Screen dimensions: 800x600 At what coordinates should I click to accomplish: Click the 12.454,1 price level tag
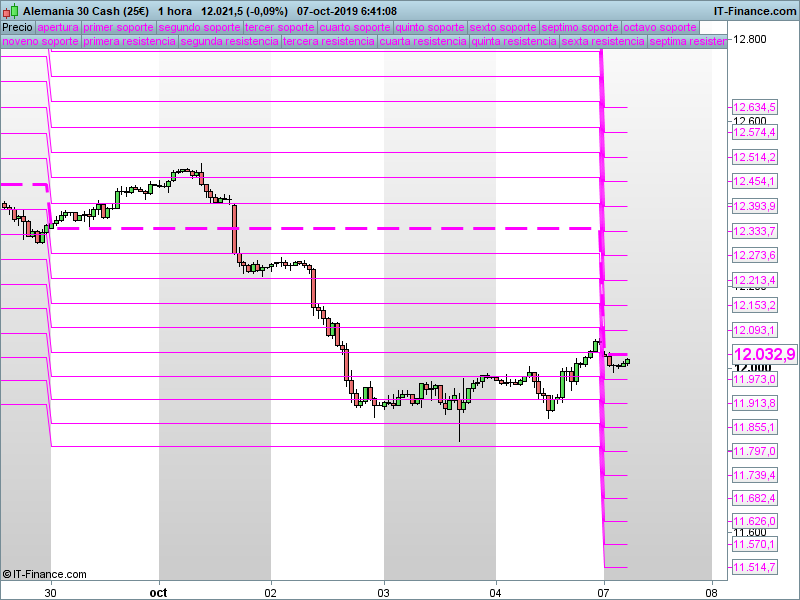pyautogui.click(x=755, y=181)
